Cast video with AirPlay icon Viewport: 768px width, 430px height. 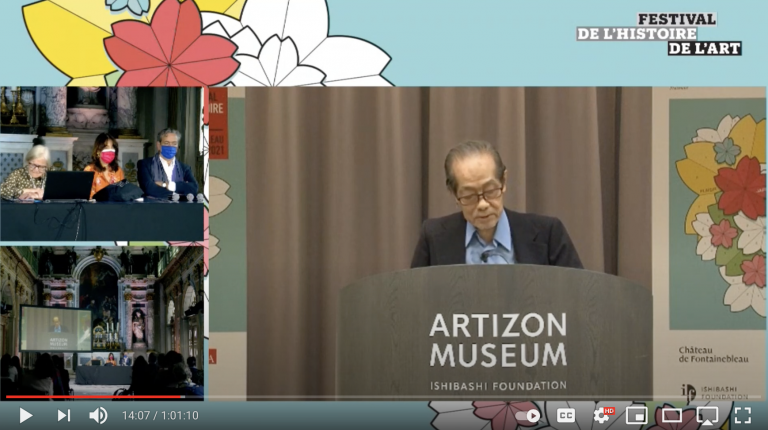coord(707,416)
